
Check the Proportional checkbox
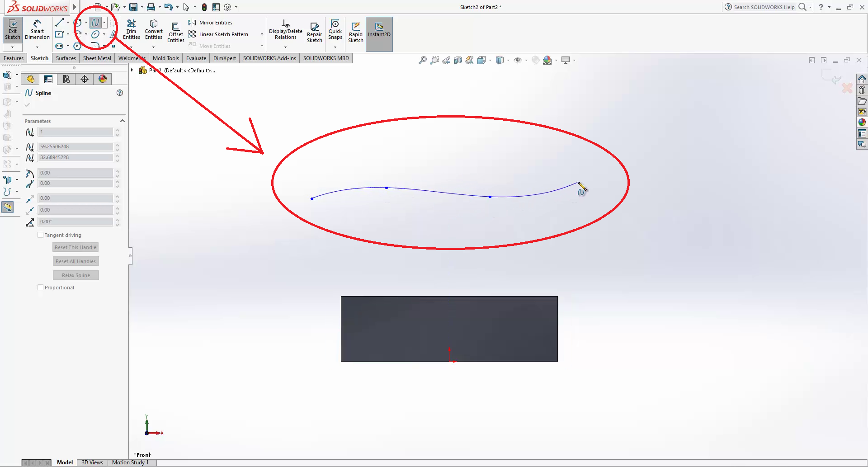pos(41,288)
